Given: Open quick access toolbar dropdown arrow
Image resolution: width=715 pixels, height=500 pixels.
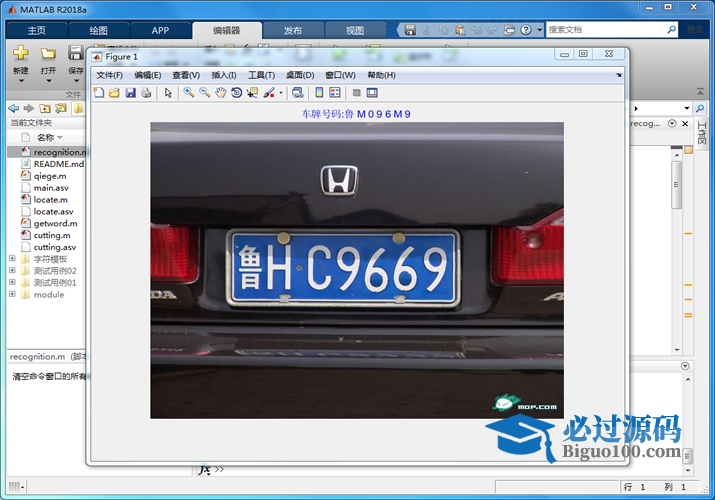Looking at the screenshot, I should coord(539,30).
